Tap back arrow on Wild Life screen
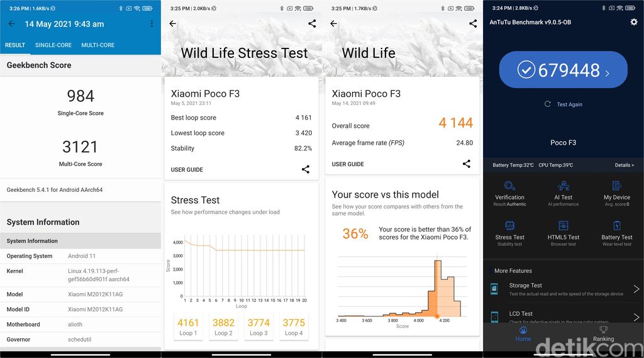The width and height of the screenshot is (644, 358). click(x=333, y=24)
